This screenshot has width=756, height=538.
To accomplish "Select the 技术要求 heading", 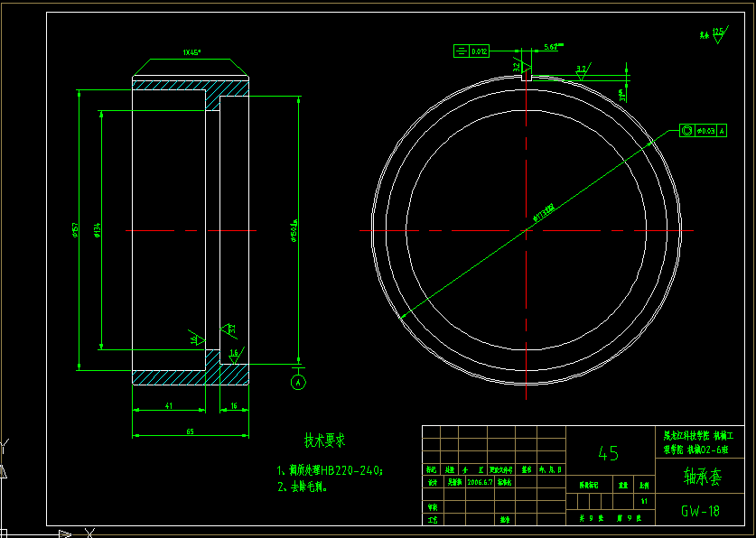I will [x=324, y=440].
